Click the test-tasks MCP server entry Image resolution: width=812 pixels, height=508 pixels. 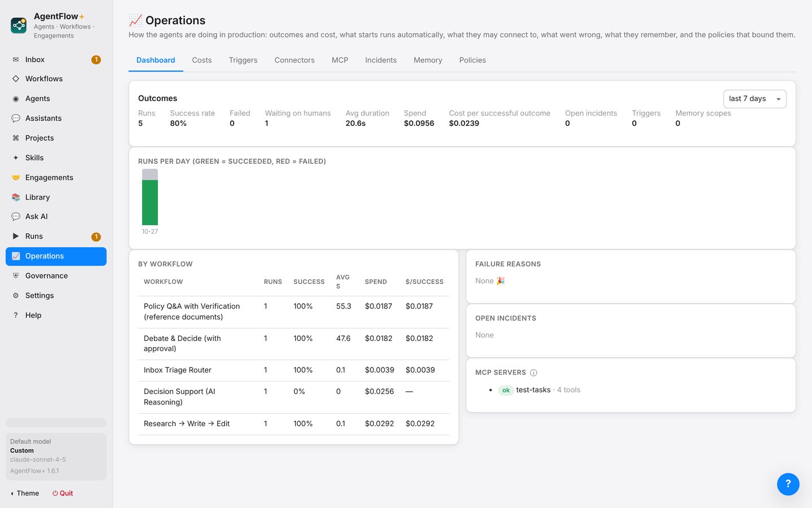coord(533,390)
